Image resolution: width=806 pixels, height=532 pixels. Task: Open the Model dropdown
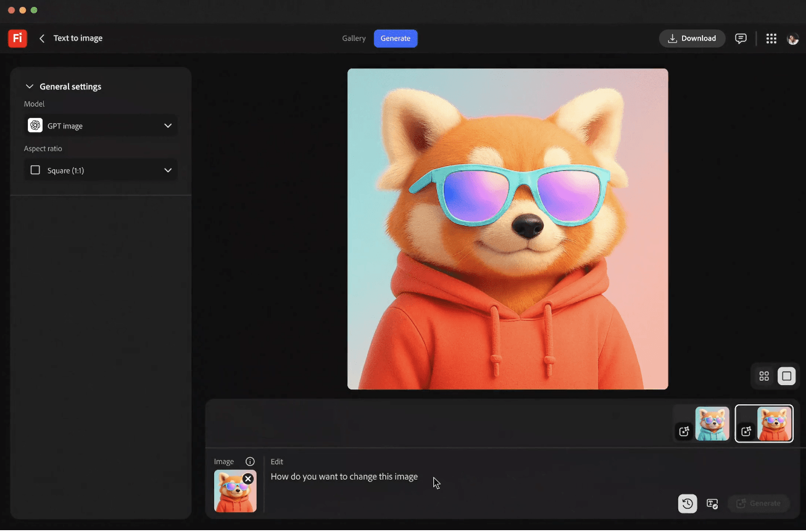point(101,125)
